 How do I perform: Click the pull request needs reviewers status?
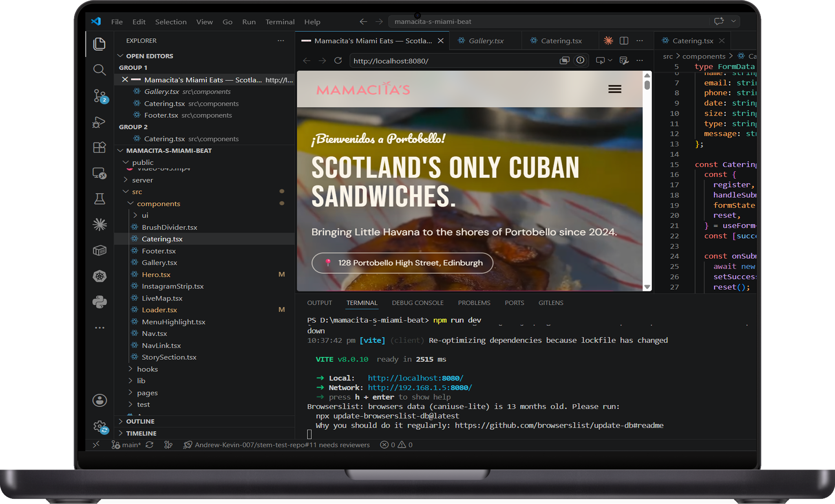point(276,445)
